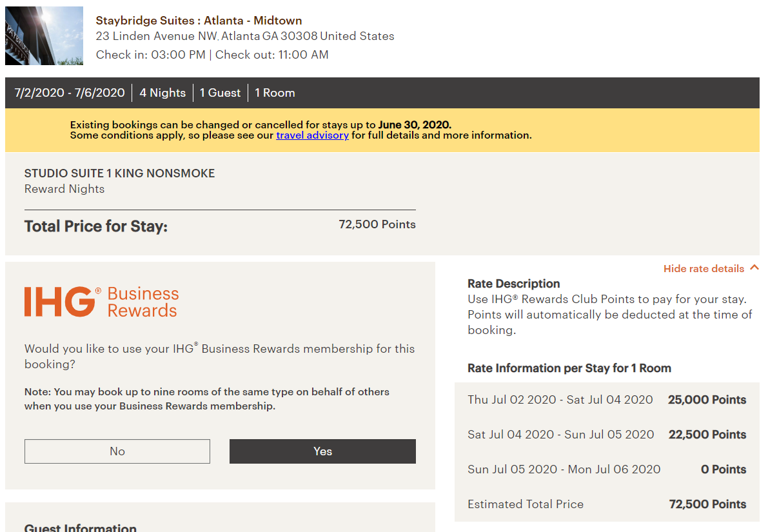
Task: Click the 22,500 Points value
Action: 707,435
